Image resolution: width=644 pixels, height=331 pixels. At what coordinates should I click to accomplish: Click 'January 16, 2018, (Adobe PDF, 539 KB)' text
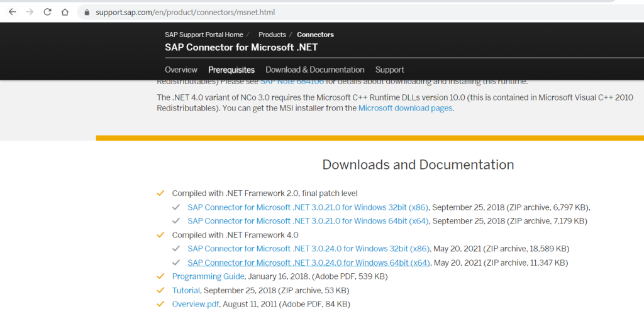318,276
